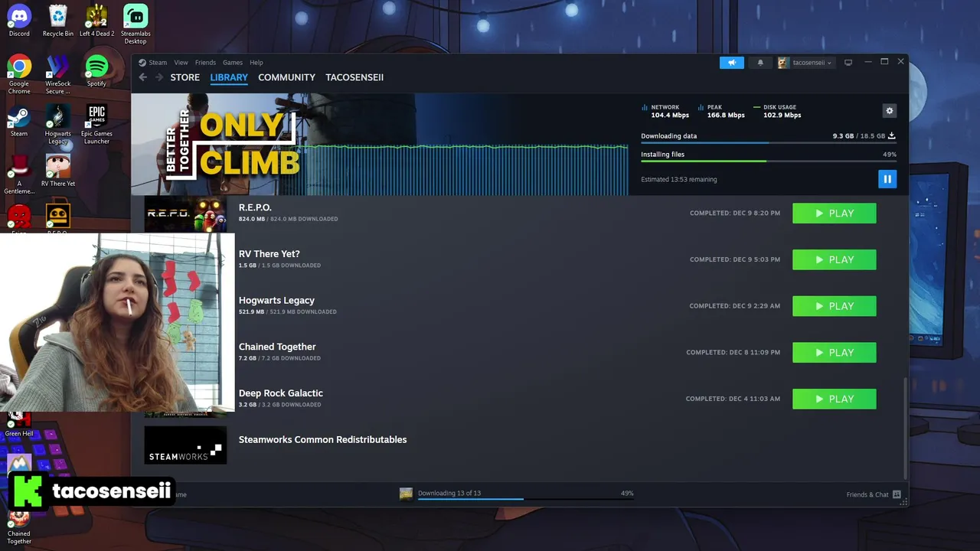Open the Help menu

click(x=256, y=63)
